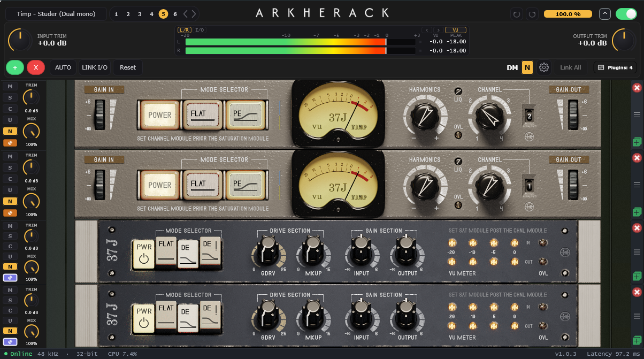Mute the first module with M button
The image size is (644, 359).
tap(10, 86)
